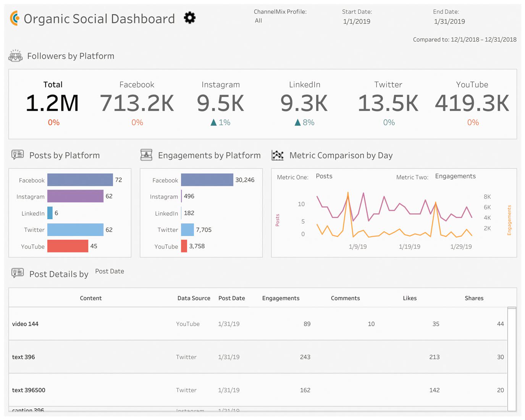Image resolution: width=525 pixels, height=420 pixels.
Task: Click the Engagements by Platform icon
Action: (146, 155)
